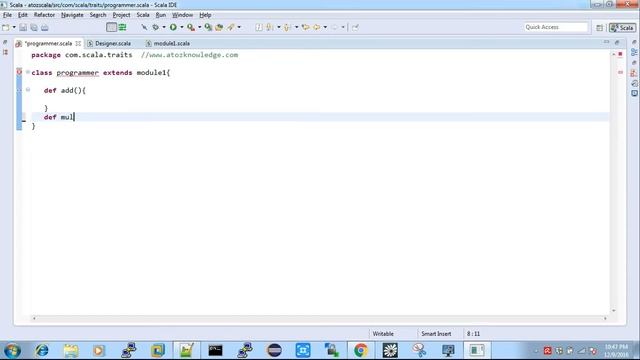Click the maximize editor area icon

pos(617,42)
